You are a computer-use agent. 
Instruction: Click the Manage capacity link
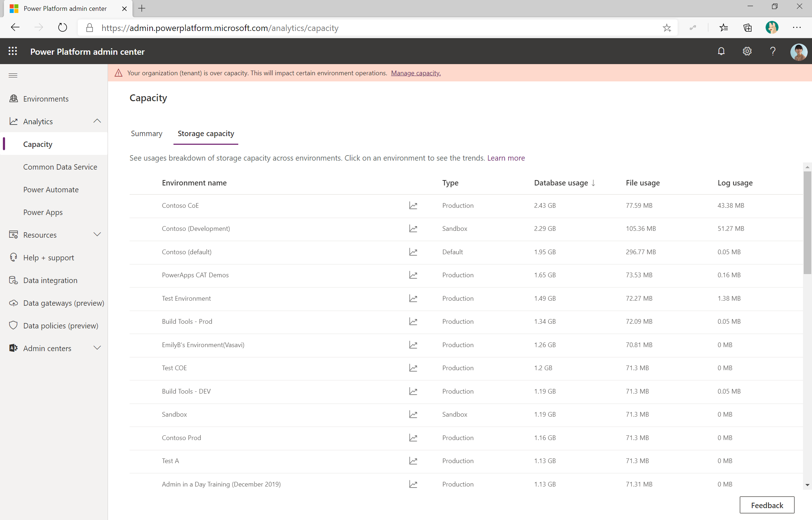click(414, 73)
